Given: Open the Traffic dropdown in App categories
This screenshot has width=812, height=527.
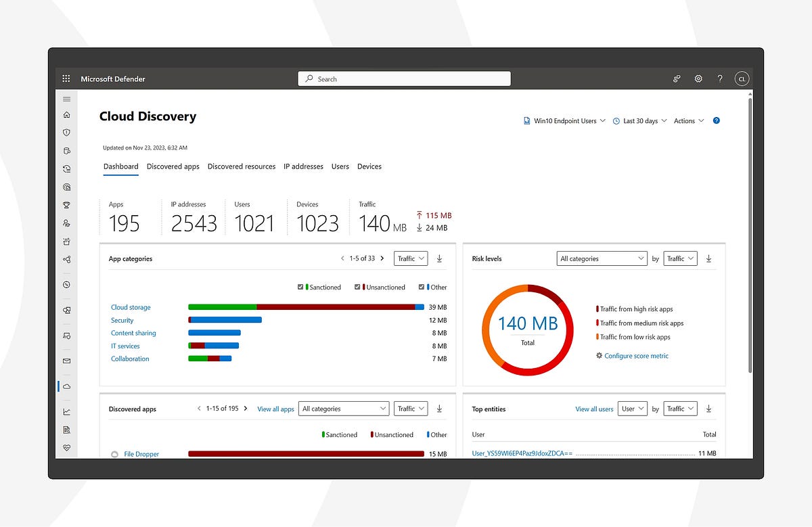Looking at the screenshot, I should click(410, 258).
